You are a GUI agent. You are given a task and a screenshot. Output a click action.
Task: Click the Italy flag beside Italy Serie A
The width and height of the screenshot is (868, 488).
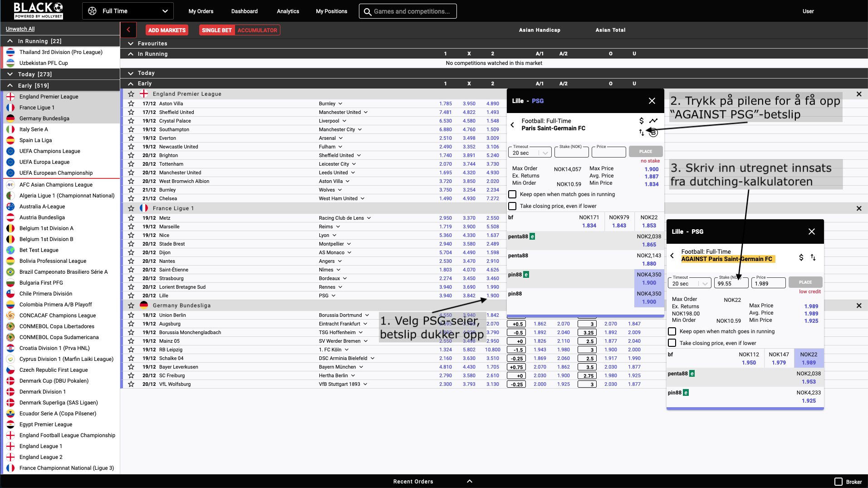pyautogui.click(x=10, y=129)
